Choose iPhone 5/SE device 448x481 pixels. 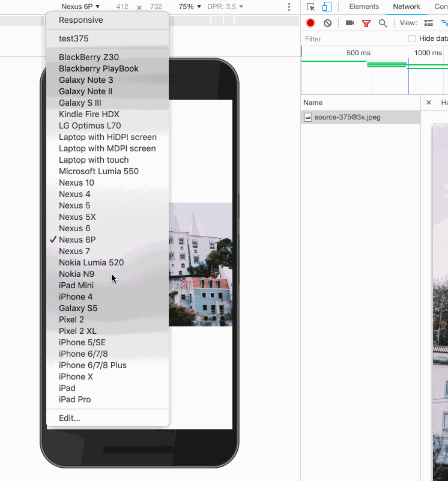pyautogui.click(x=107, y=342)
